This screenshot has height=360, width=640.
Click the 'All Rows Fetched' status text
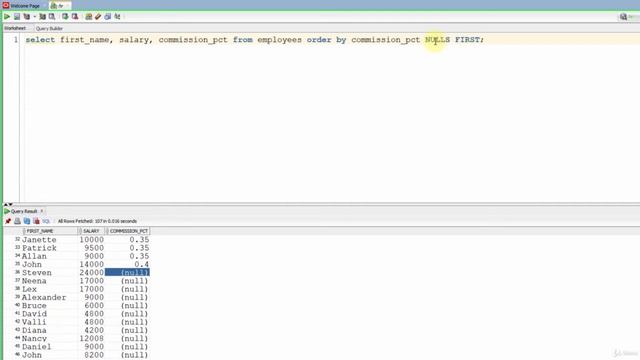[x=97, y=221]
